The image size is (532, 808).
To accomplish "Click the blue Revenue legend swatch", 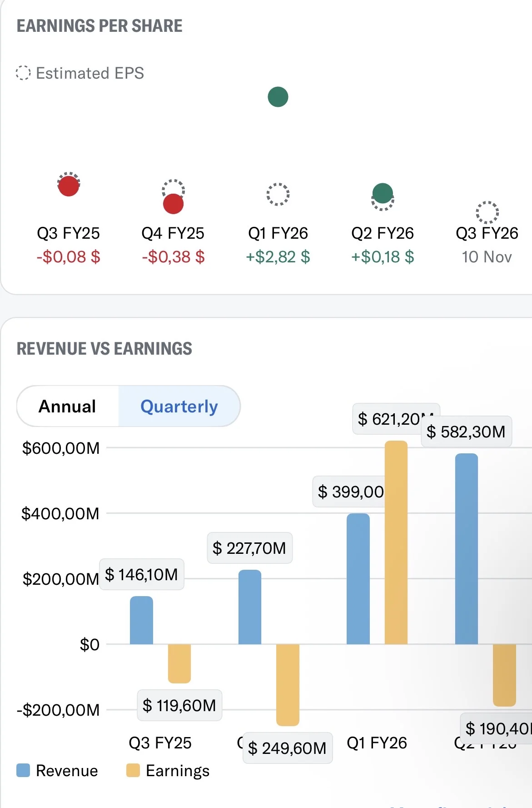I will 23,770.
